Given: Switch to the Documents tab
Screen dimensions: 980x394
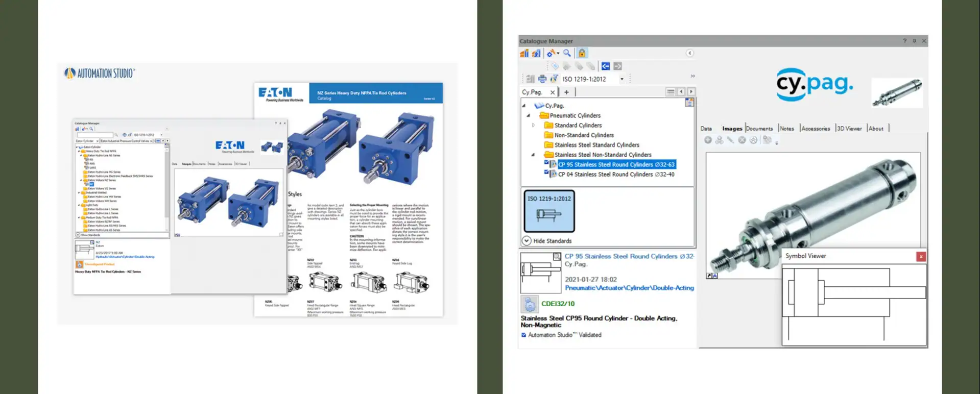Looking at the screenshot, I should [x=759, y=129].
